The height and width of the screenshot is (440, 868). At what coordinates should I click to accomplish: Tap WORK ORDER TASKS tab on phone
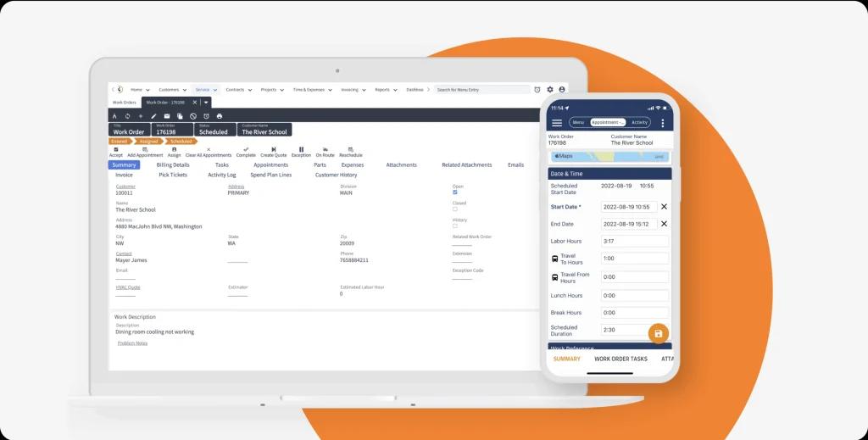620,359
